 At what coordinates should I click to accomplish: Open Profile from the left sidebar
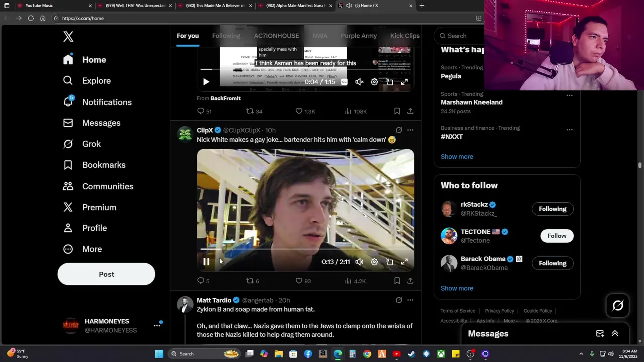pos(85,228)
